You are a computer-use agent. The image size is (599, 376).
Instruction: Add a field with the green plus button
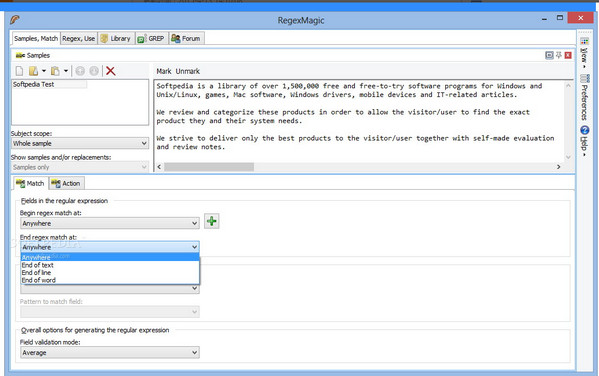coord(212,221)
